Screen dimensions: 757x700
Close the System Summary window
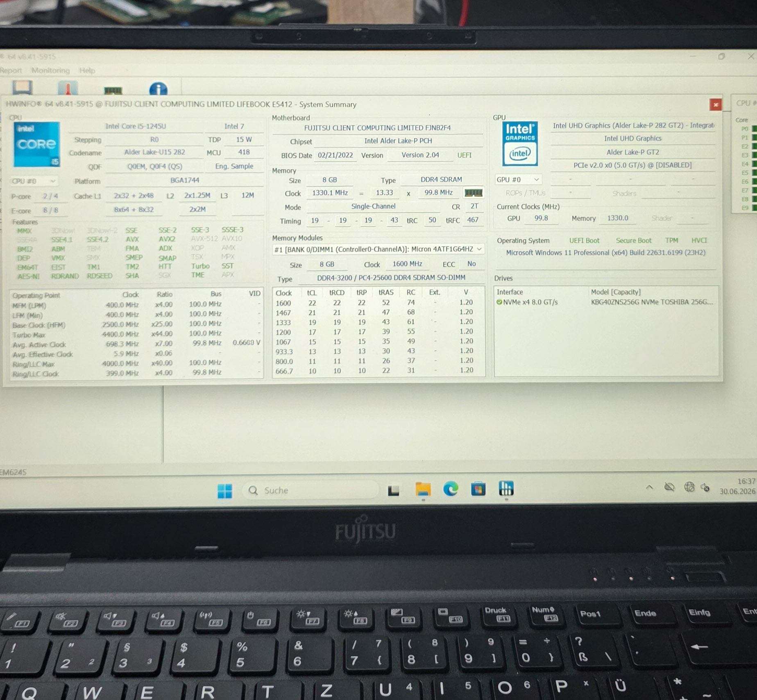coord(715,105)
